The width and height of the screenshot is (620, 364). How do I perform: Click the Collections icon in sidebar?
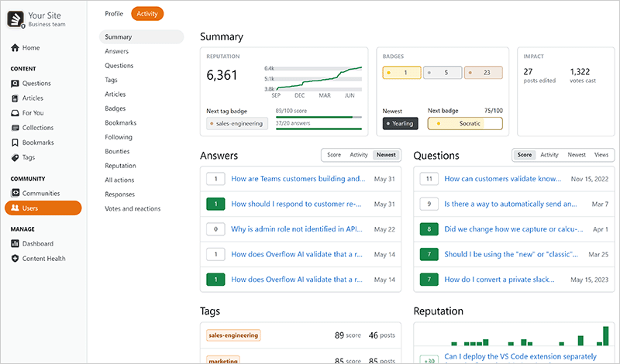15,128
